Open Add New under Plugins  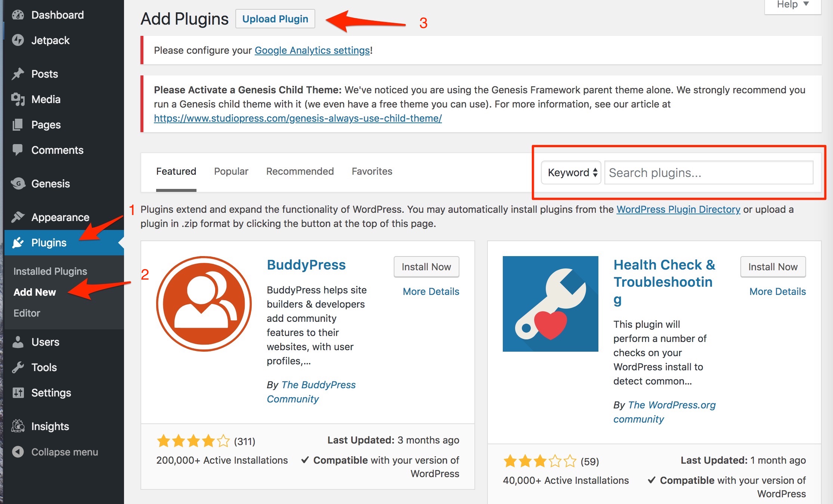[34, 291]
